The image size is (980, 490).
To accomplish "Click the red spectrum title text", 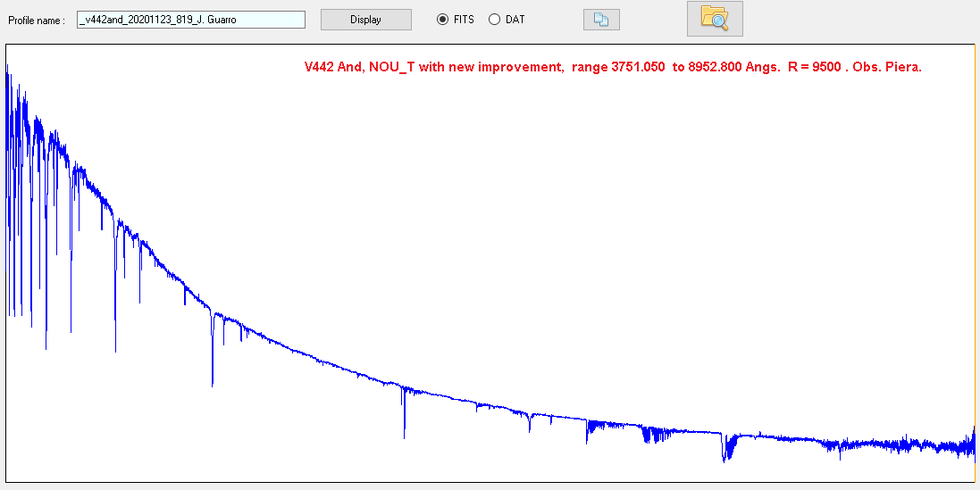I will coord(612,67).
